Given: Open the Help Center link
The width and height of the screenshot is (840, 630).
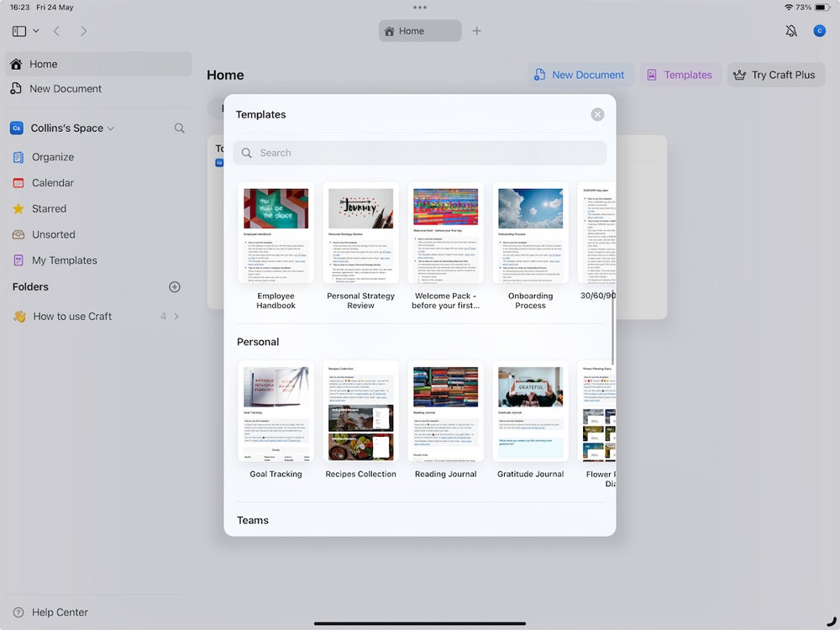Looking at the screenshot, I should 59,612.
